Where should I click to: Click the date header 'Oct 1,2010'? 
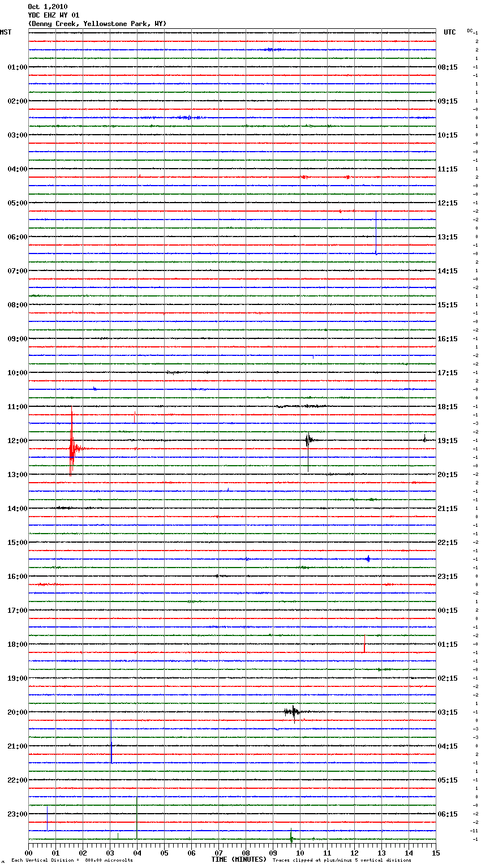tap(48, 7)
